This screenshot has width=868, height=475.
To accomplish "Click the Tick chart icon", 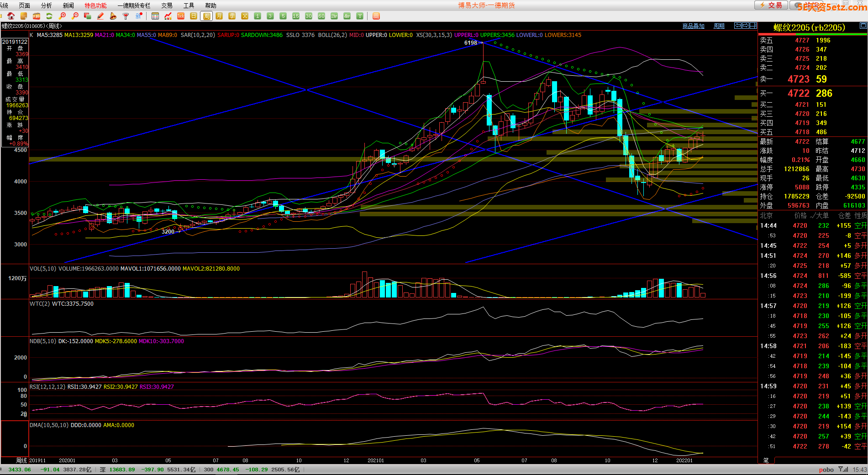I will pyautogui.click(x=181, y=16).
